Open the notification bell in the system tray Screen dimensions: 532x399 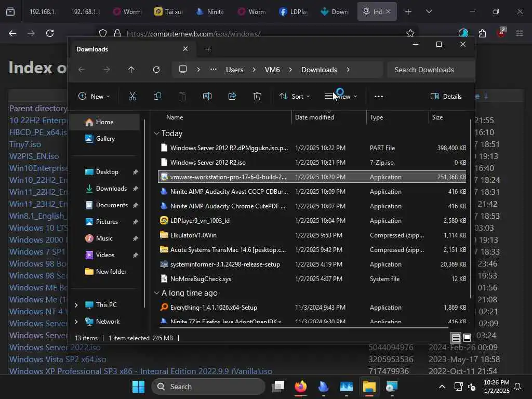[x=518, y=387]
